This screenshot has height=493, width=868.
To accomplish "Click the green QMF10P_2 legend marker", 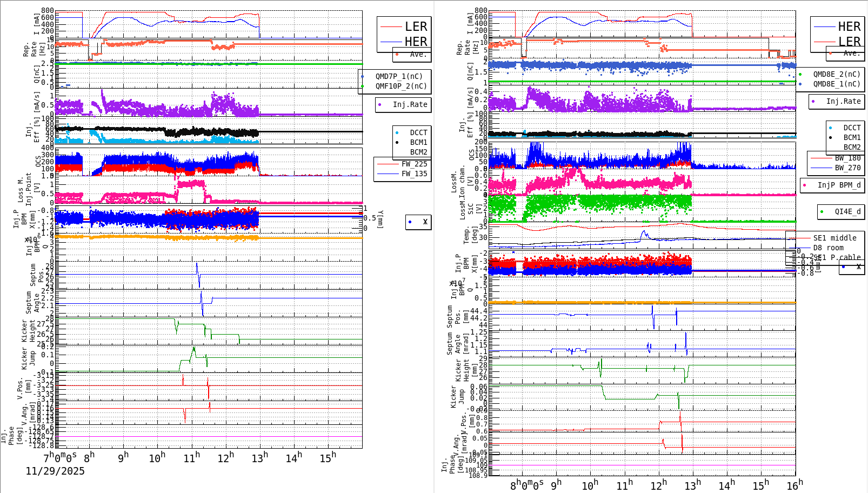I will pyautogui.click(x=363, y=85).
